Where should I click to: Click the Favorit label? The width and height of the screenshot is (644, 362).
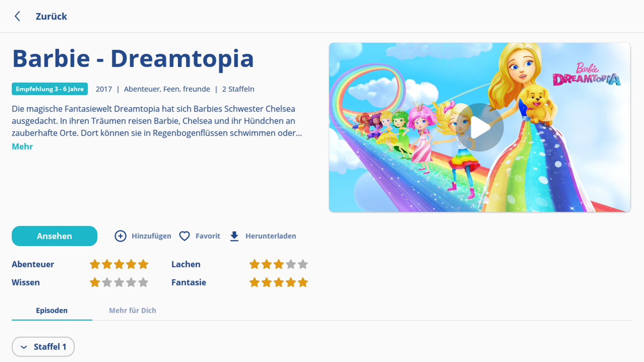(x=208, y=236)
